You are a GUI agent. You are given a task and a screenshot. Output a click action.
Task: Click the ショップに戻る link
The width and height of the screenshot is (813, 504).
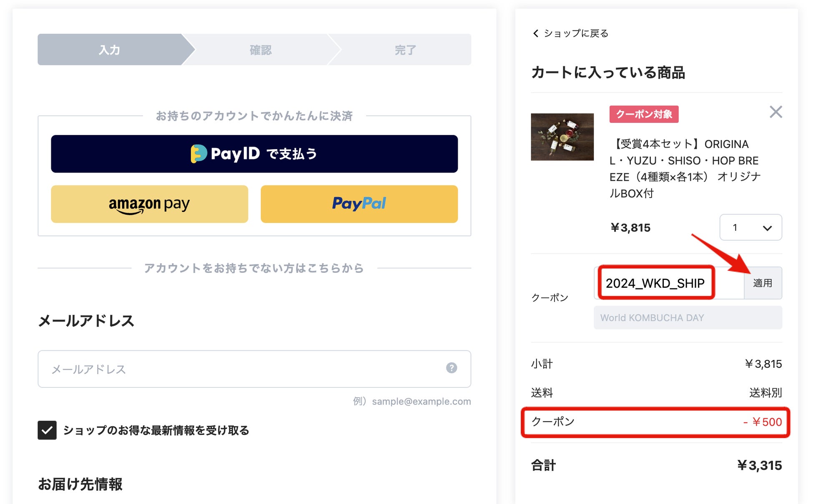[576, 33]
